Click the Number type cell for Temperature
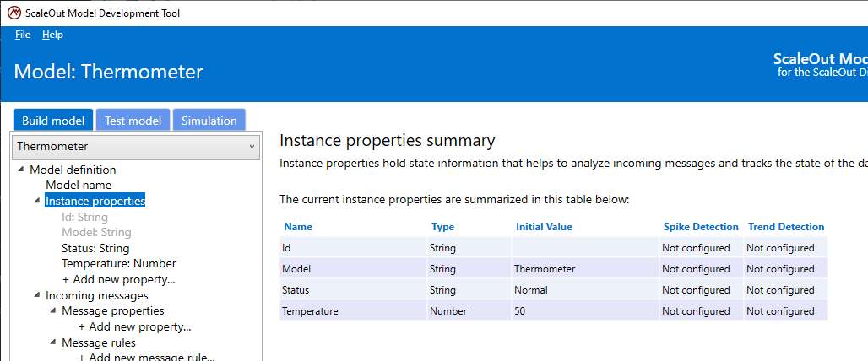This screenshot has width=868, height=361. click(x=469, y=310)
